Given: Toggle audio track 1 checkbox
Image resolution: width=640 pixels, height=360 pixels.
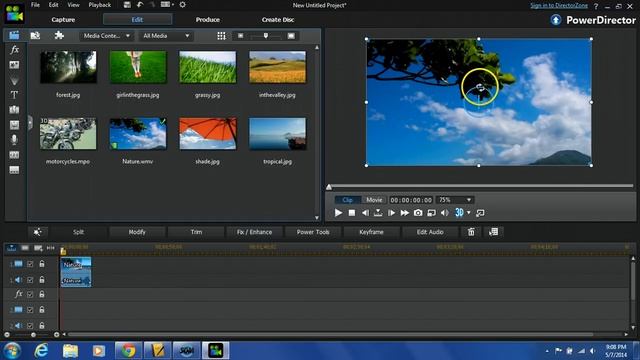Looking at the screenshot, I should point(30,280).
